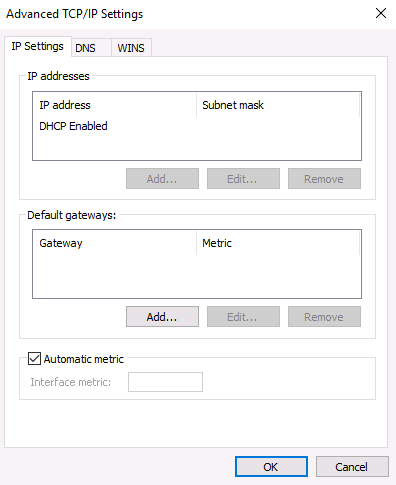Select the DHCP Enabled row
Viewport: 396px width, 485px height.
click(197, 126)
